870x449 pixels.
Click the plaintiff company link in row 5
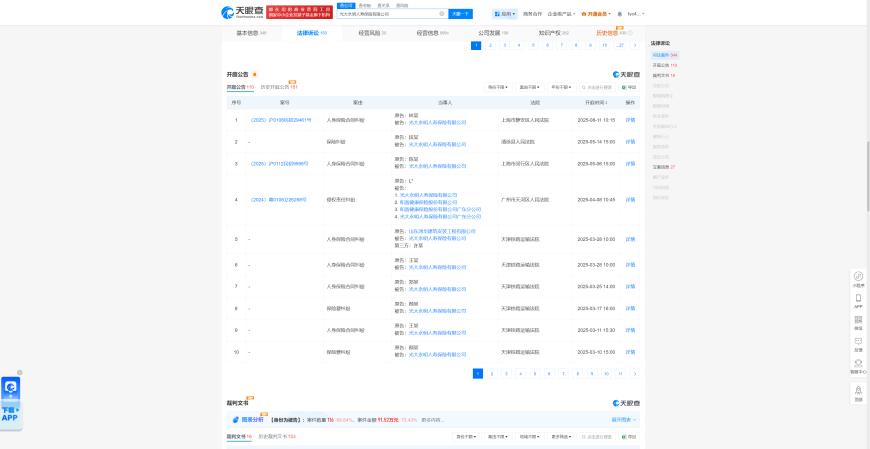point(442,231)
